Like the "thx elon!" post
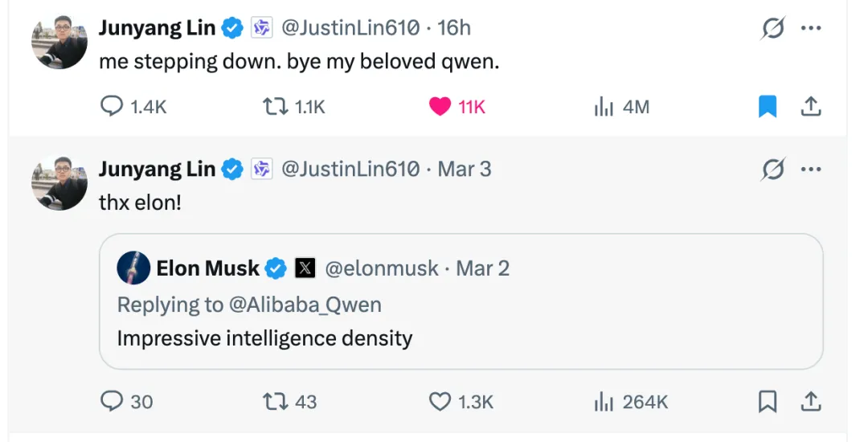 (x=440, y=401)
